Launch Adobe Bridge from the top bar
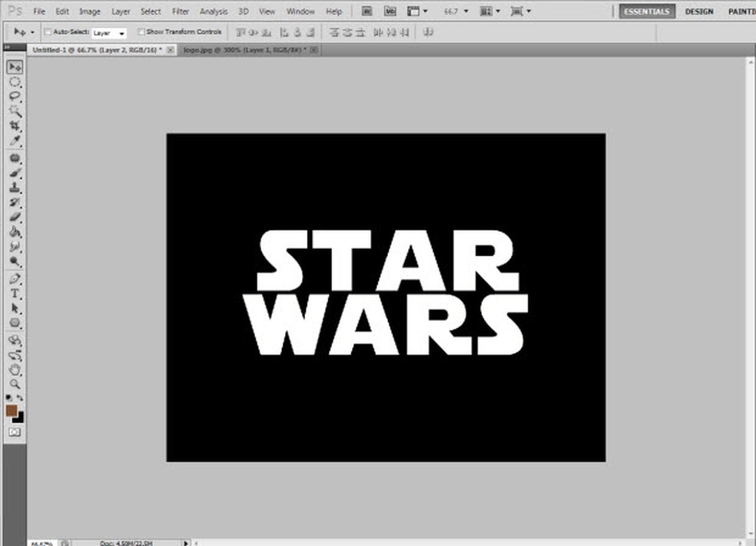This screenshot has width=756, height=546. tap(368, 12)
